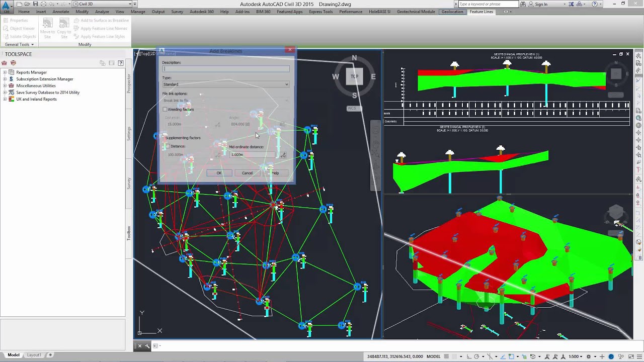Screen dimensions: 644x362
Task: Click Sign In link
Action: 541,4
